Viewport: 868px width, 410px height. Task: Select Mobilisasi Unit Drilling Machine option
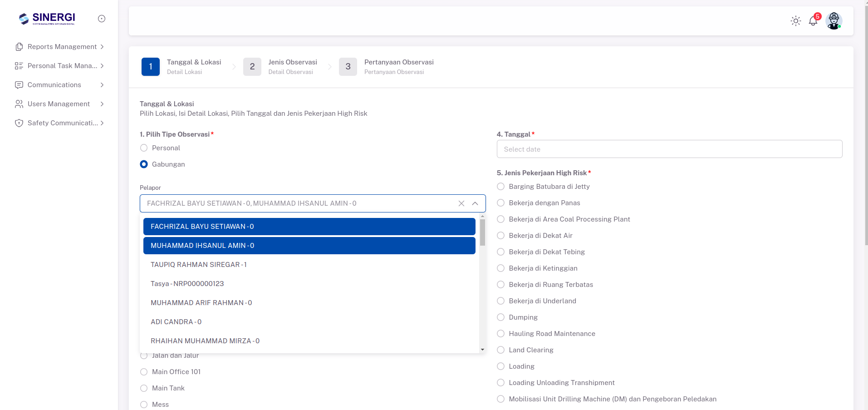(501, 399)
